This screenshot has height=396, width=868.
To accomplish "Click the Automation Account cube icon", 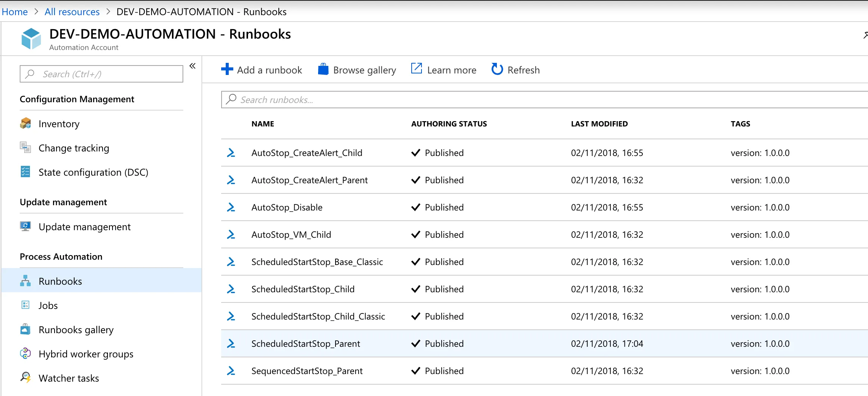I will pyautogui.click(x=32, y=38).
